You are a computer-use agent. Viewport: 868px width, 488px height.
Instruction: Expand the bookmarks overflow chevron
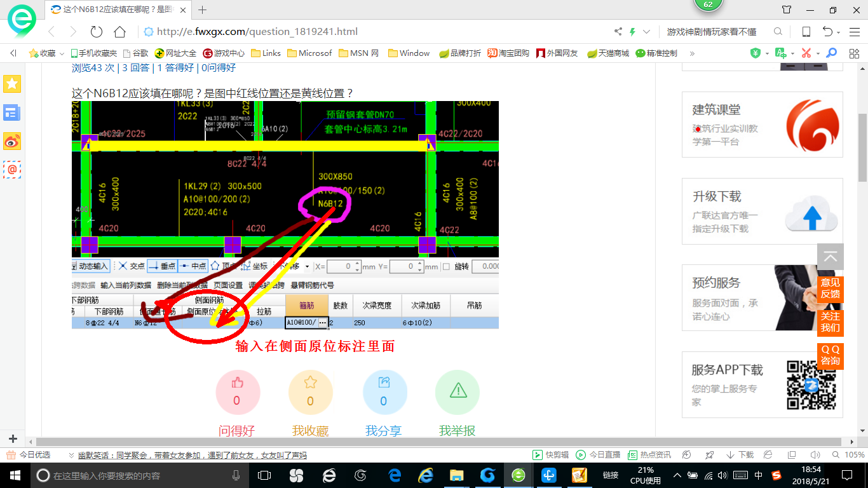tap(692, 53)
